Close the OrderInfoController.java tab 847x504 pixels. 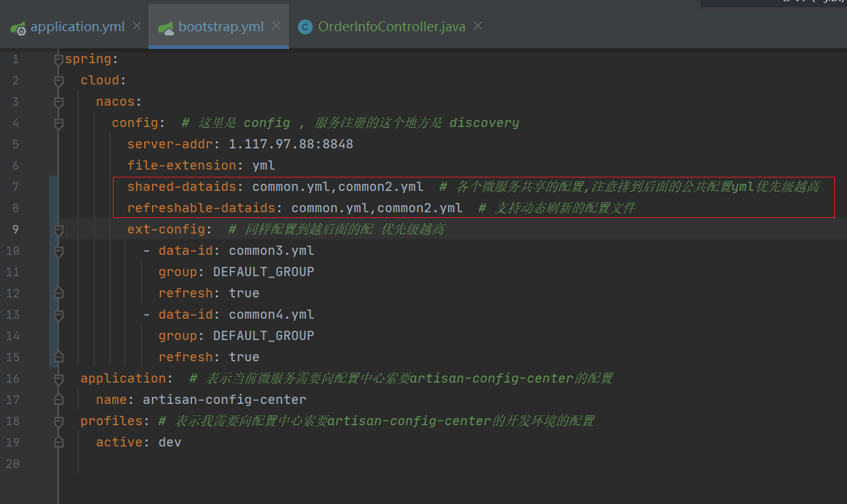point(478,26)
